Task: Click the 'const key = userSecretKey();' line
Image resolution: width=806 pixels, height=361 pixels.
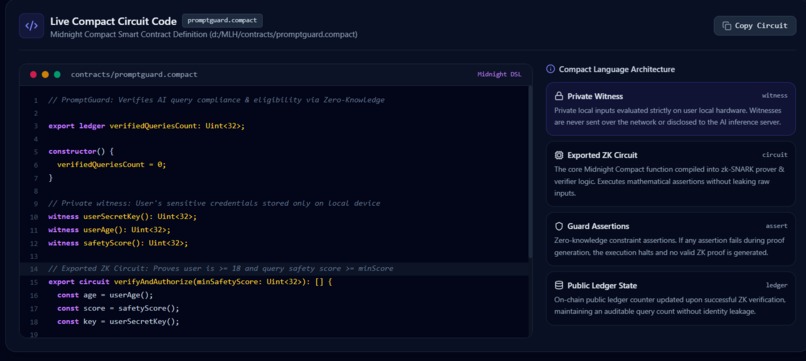Action: [x=118, y=321]
